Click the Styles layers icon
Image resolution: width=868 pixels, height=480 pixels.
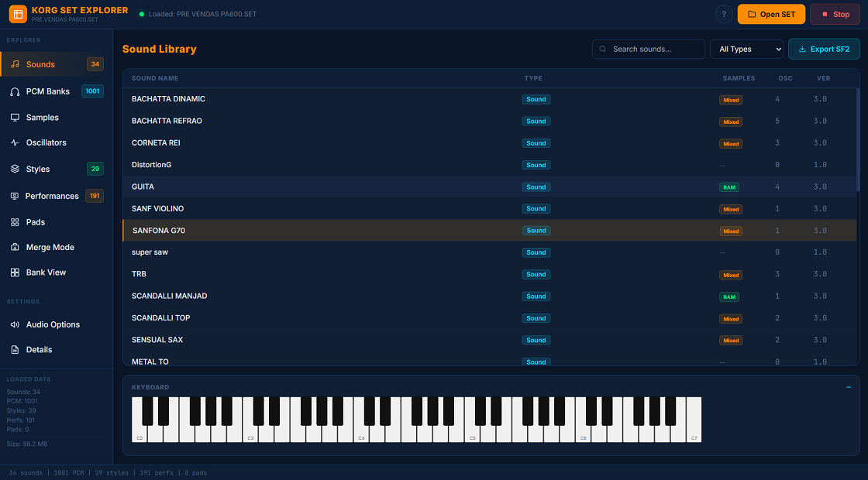15,170
